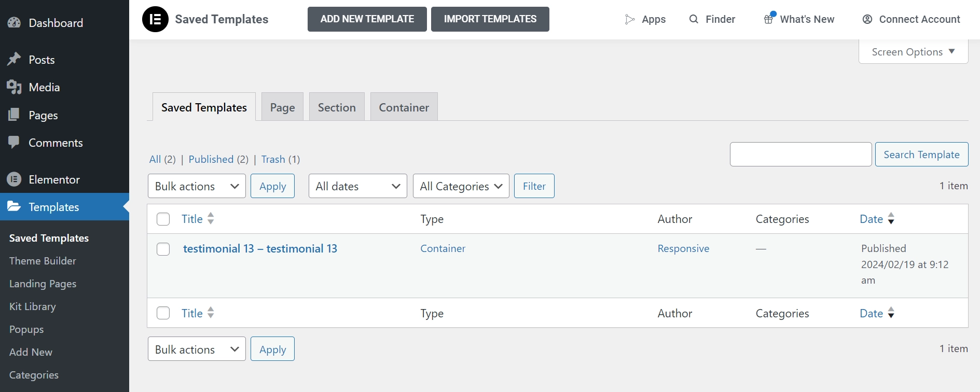The height and width of the screenshot is (392, 980).
Task: Click the Comments bubble icon
Action: coord(14,143)
